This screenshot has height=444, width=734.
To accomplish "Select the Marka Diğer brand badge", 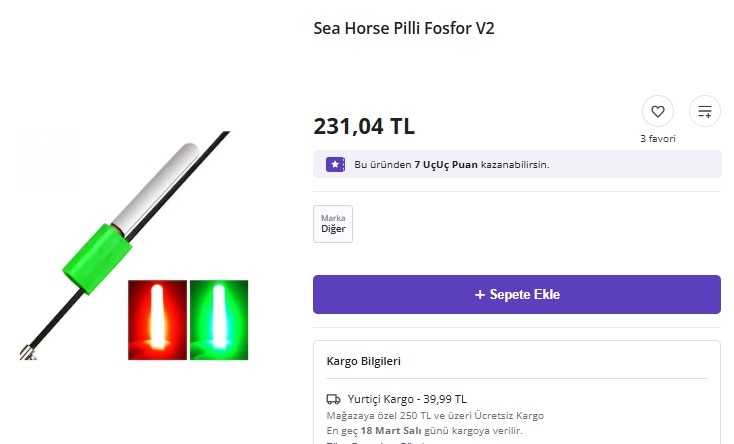I will 333,224.
